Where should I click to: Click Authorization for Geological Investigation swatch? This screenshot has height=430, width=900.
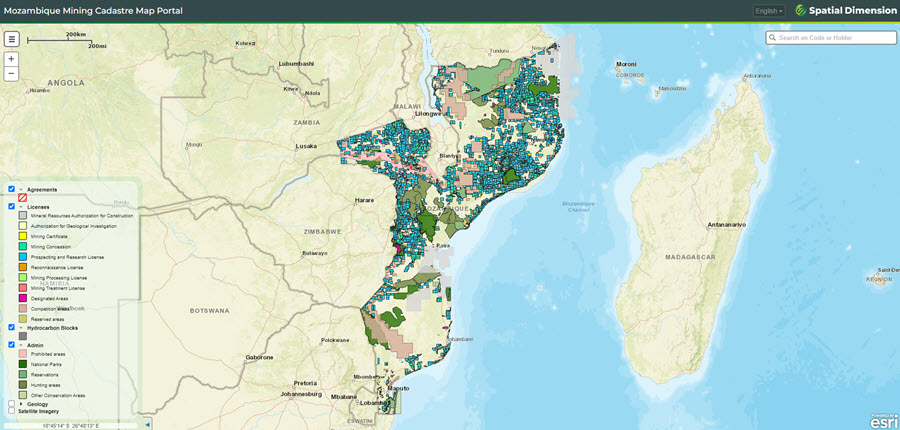point(22,226)
